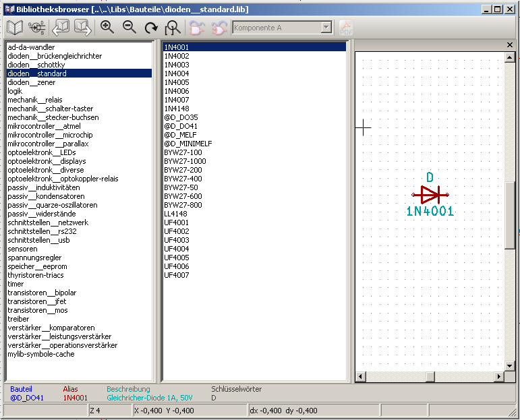Click the Gleichricher-Diode 1A, 50V description text
This screenshot has width=520, height=420.
[150, 398]
